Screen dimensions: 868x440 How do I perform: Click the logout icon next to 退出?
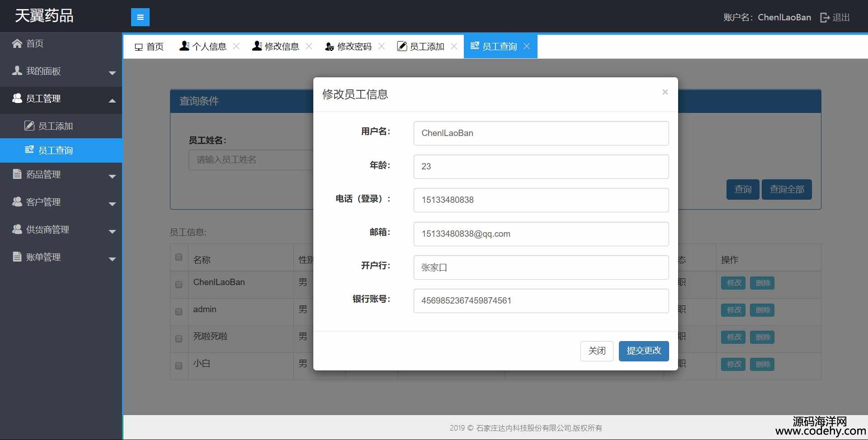(825, 18)
